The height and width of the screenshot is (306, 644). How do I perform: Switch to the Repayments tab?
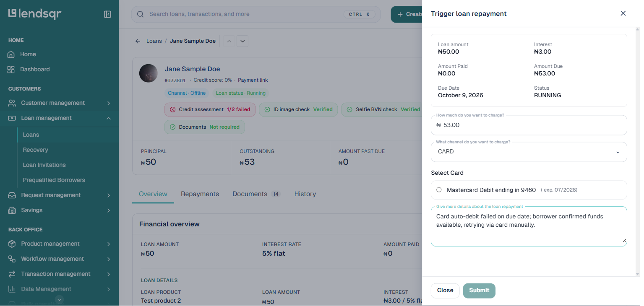click(200, 194)
